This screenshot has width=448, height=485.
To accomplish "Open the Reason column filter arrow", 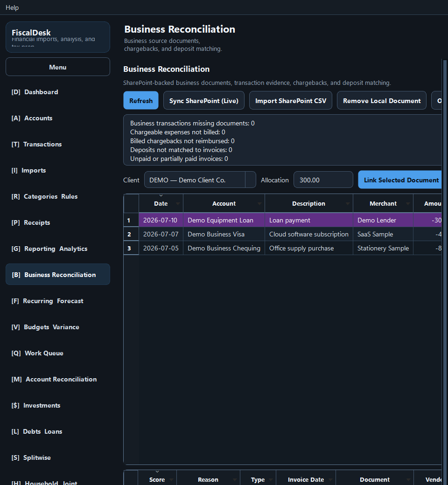I will point(235,479).
